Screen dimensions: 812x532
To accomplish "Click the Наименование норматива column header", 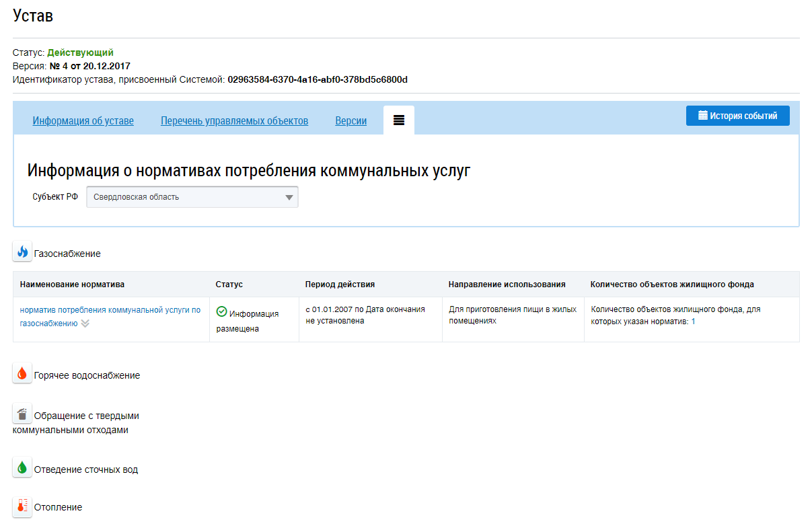I will tap(72, 284).
